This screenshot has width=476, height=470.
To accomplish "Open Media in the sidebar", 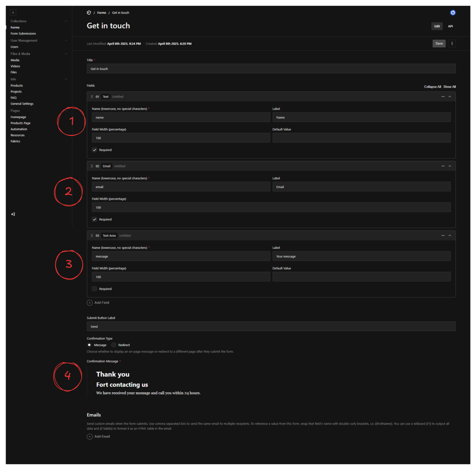I will coord(15,60).
